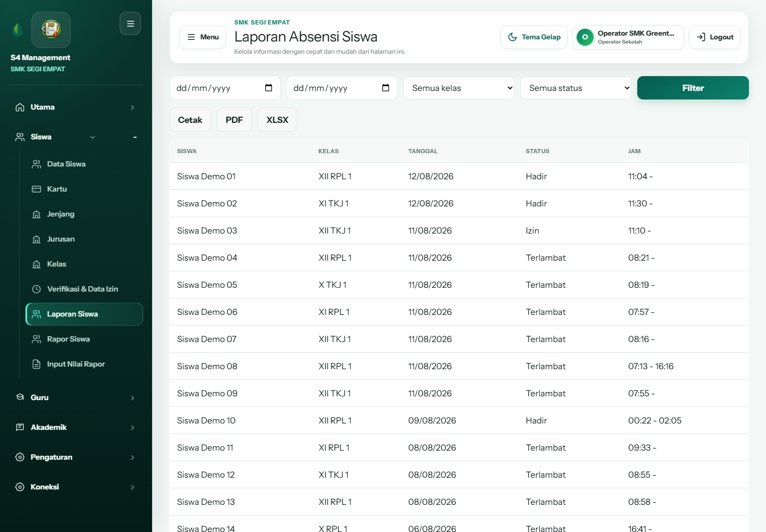Viewport: 766px width, 532px height.
Task: Click the SISWA column header
Action: (187, 151)
